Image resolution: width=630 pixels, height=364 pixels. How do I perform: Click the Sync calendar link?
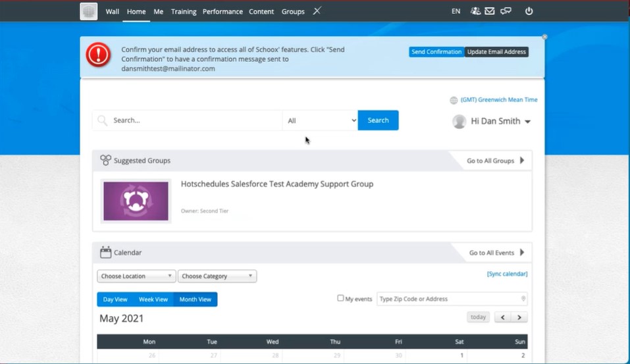(507, 274)
